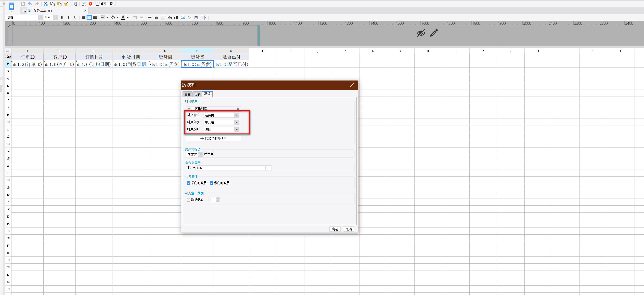Click the 自定义显示 value input field
Image resolution: width=644 pixels, height=295 pixels.
tap(230, 168)
